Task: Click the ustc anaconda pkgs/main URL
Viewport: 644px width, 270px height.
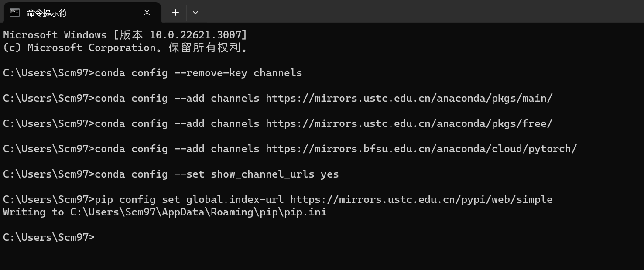Action: pyautogui.click(x=409, y=99)
